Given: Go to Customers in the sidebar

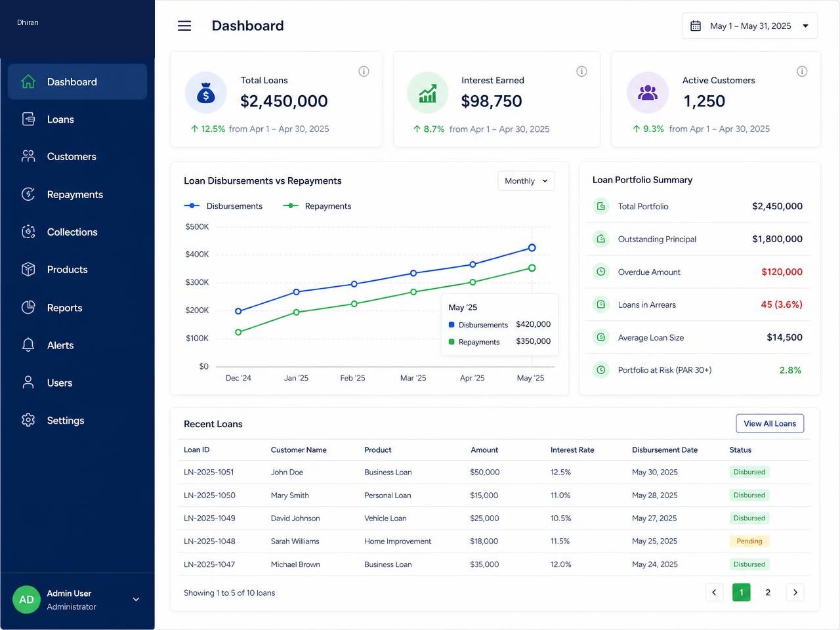Looking at the screenshot, I should pyautogui.click(x=77, y=157).
